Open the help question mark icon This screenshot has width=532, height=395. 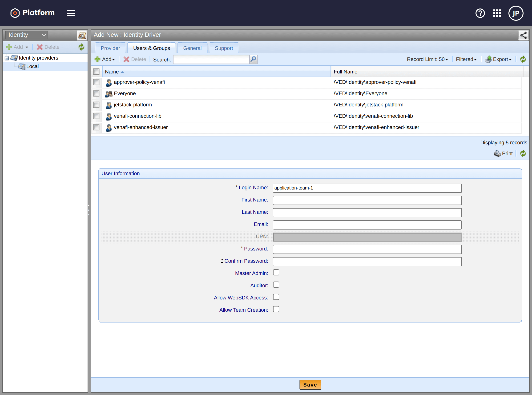pyautogui.click(x=480, y=13)
